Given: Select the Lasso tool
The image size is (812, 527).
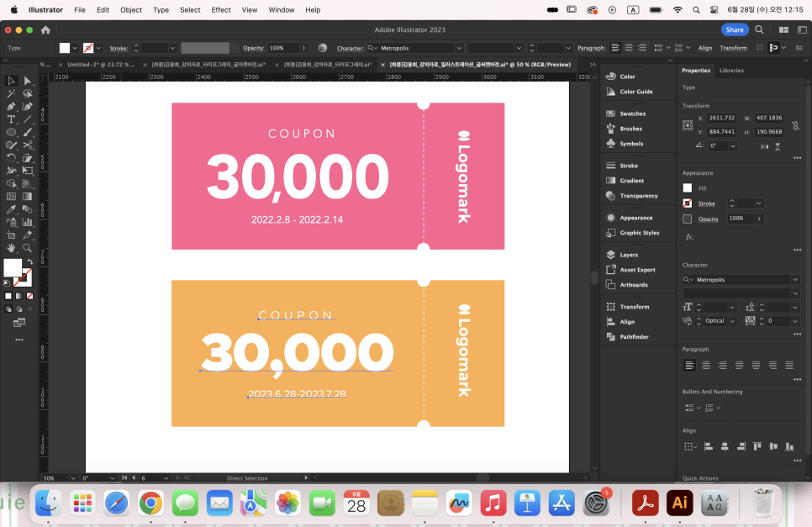Looking at the screenshot, I should pos(28,93).
